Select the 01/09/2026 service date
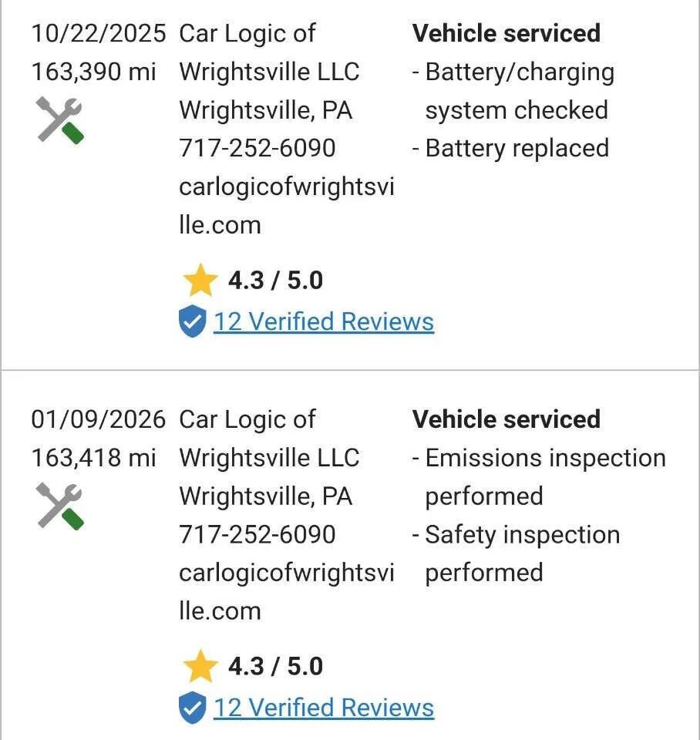Screen dimensions: 700x740 [x=99, y=420]
